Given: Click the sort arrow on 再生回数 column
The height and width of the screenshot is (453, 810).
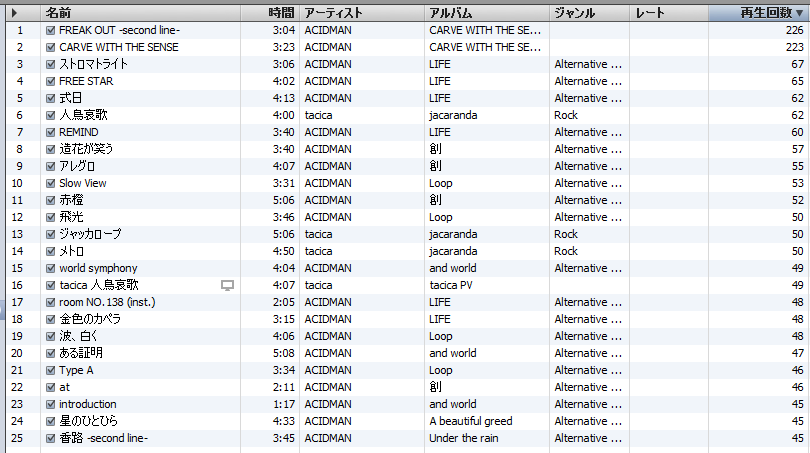Looking at the screenshot, I should pos(800,13).
